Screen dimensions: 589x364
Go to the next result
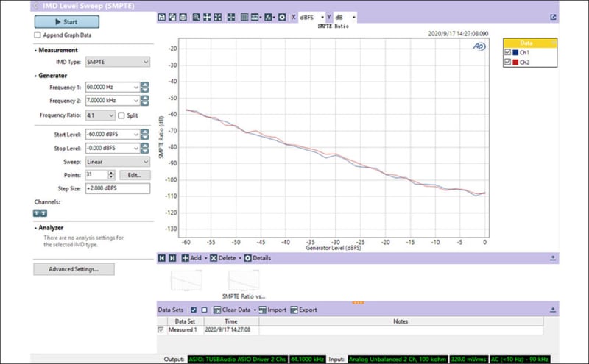click(x=172, y=258)
